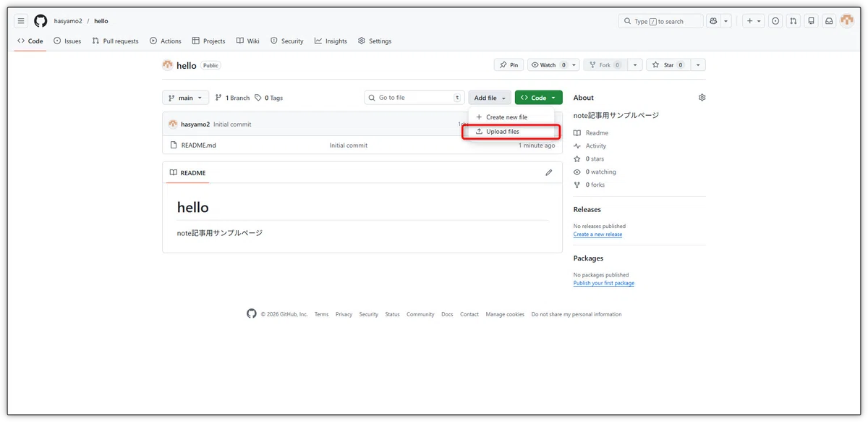Open the plus create-new dropdown

tap(754, 21)
